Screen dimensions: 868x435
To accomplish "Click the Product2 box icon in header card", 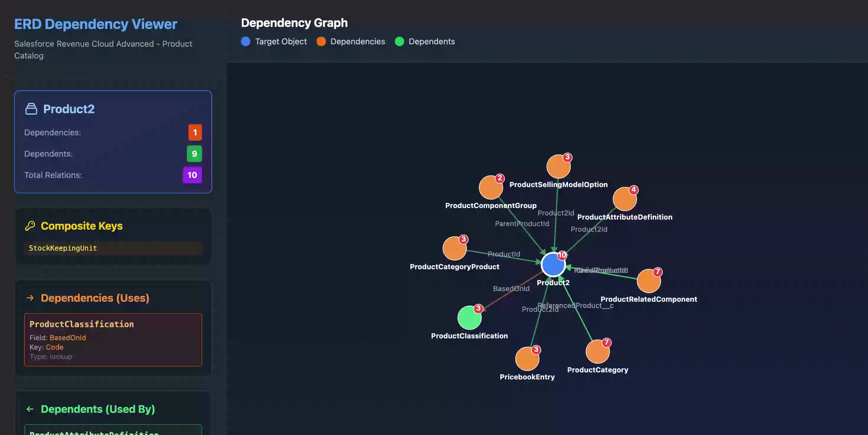I will (31, 109).
